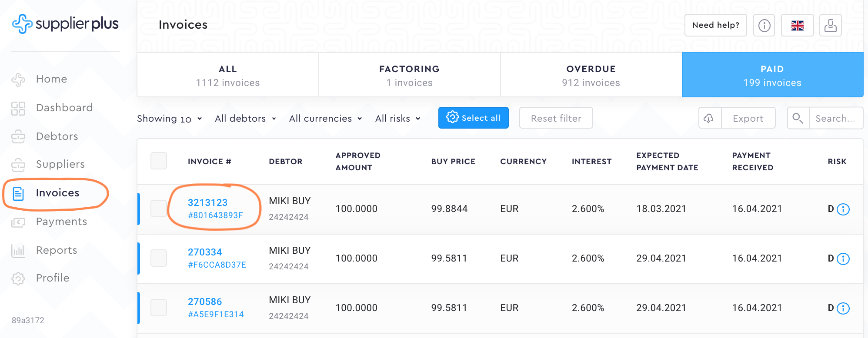
Task: Go to Payments in the sidebar
Action: (x=61, y=222)
